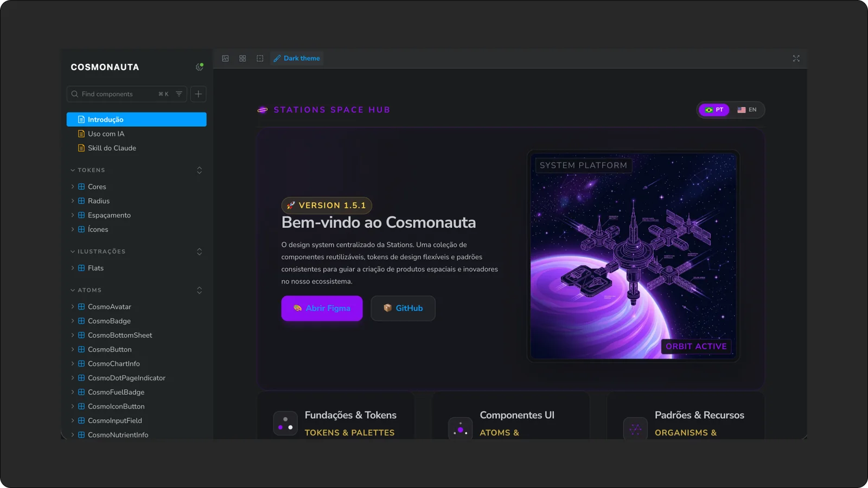
Task: Click the TOKENS & PALETTES subtitle
Action: [x=350, y=433]
